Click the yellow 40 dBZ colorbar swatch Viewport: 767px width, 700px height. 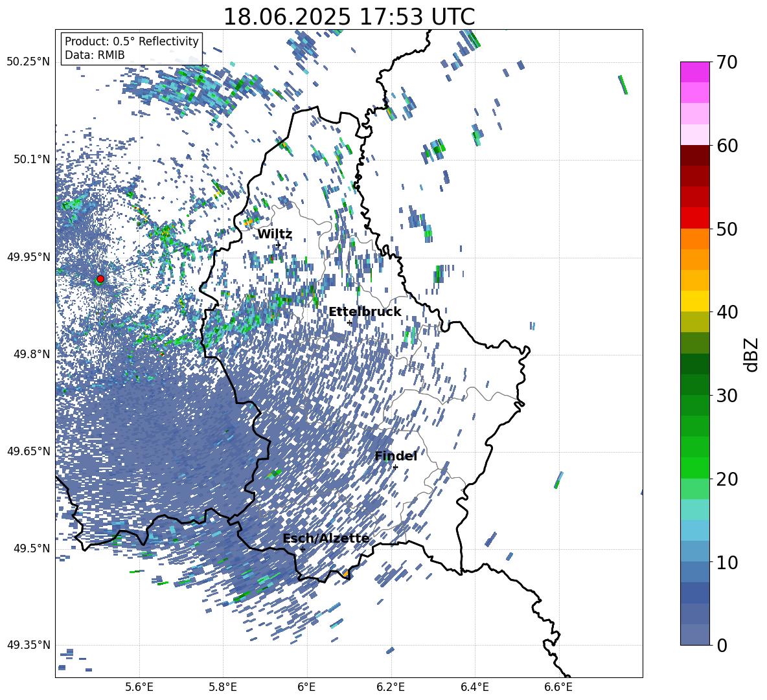[695, 301]
